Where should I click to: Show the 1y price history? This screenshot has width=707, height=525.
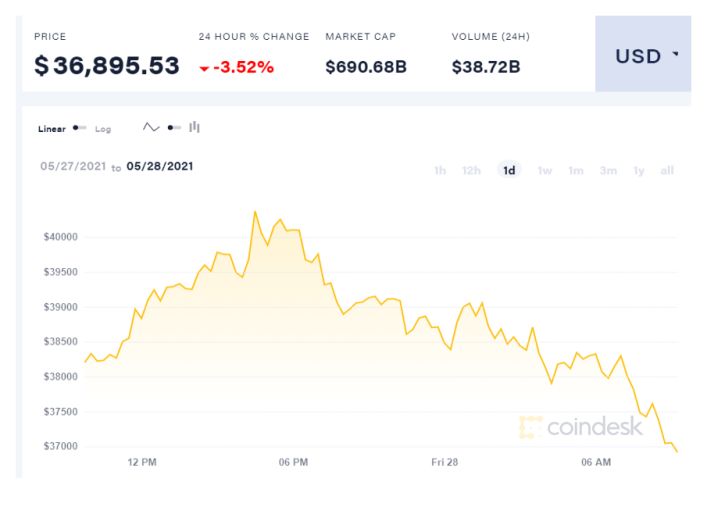click(x=639, y=170)
